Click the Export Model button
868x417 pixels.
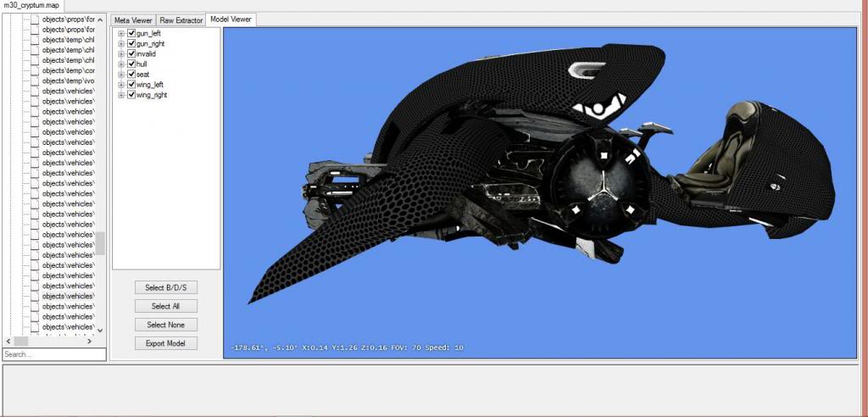point(166,343)
